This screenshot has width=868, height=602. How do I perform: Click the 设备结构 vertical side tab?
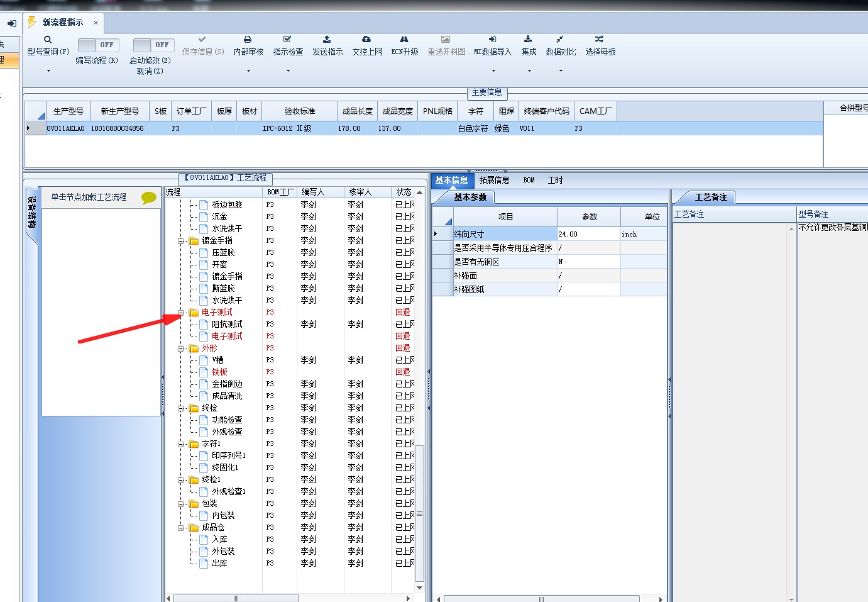click(32, 214)
